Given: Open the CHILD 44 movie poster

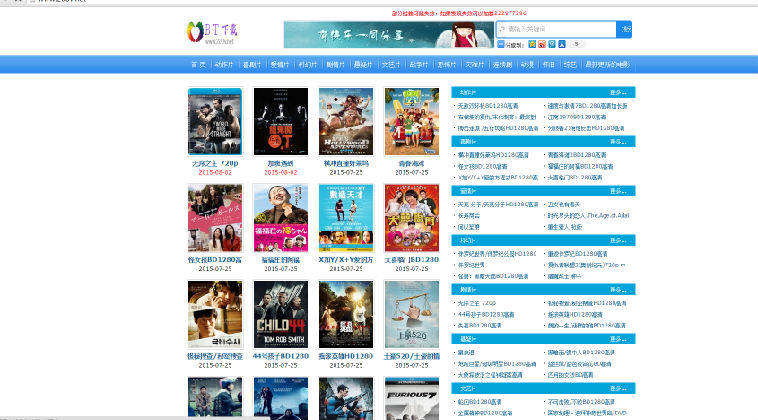Looking at the screenshot, I should click(281, 314).
